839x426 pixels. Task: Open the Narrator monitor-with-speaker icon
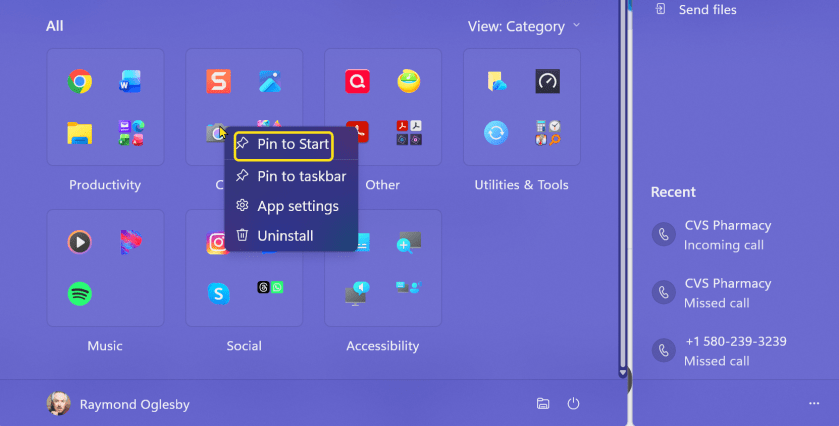357,293
